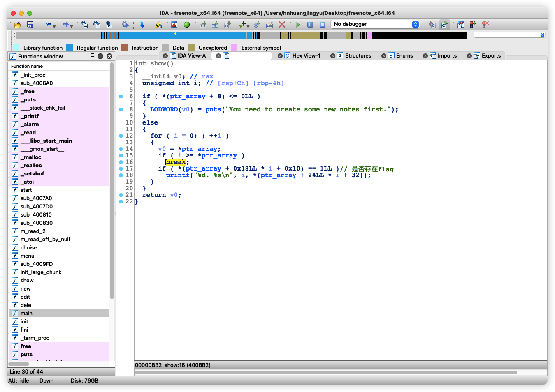Click the Regular function color swatch
Image resolution: width=555 pixels, height=392 pixels.
70,48
